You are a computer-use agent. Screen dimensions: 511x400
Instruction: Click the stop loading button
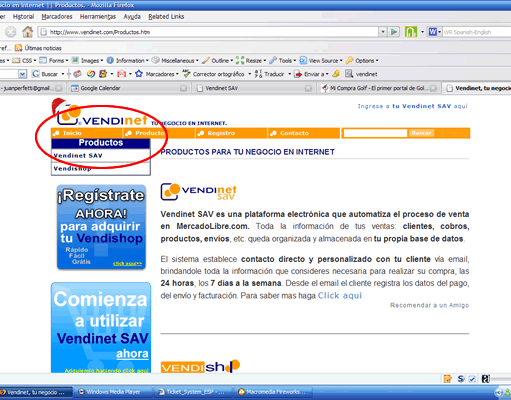click(11, 32)
